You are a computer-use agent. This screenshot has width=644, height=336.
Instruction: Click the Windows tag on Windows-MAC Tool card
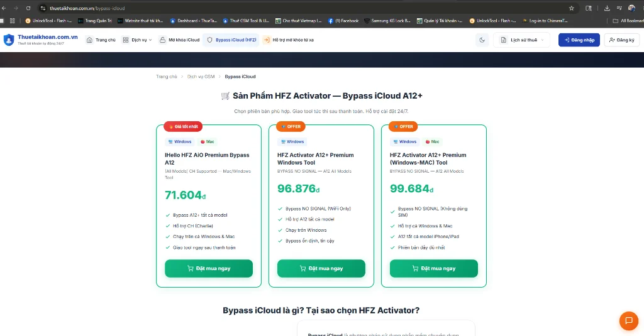404,142
